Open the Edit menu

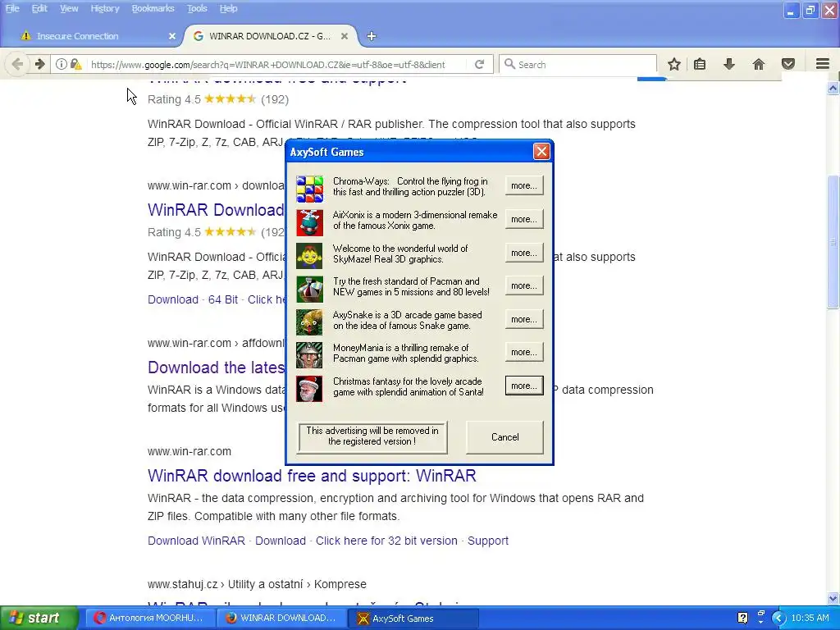tap(39, 8)
